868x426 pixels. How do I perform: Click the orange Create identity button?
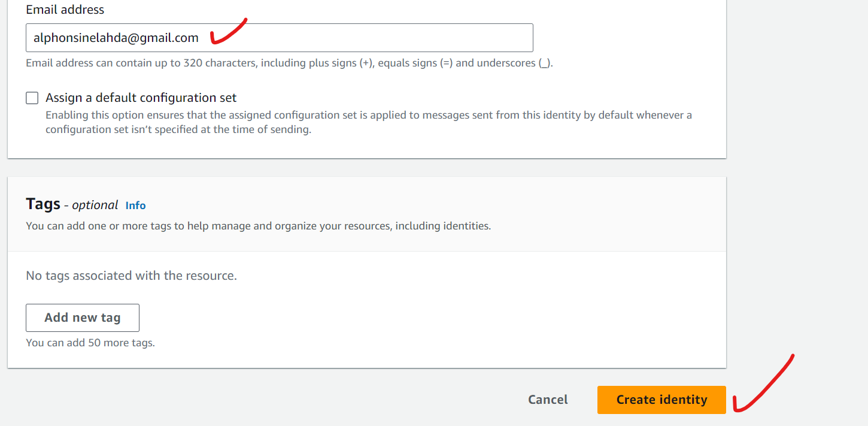661,400
